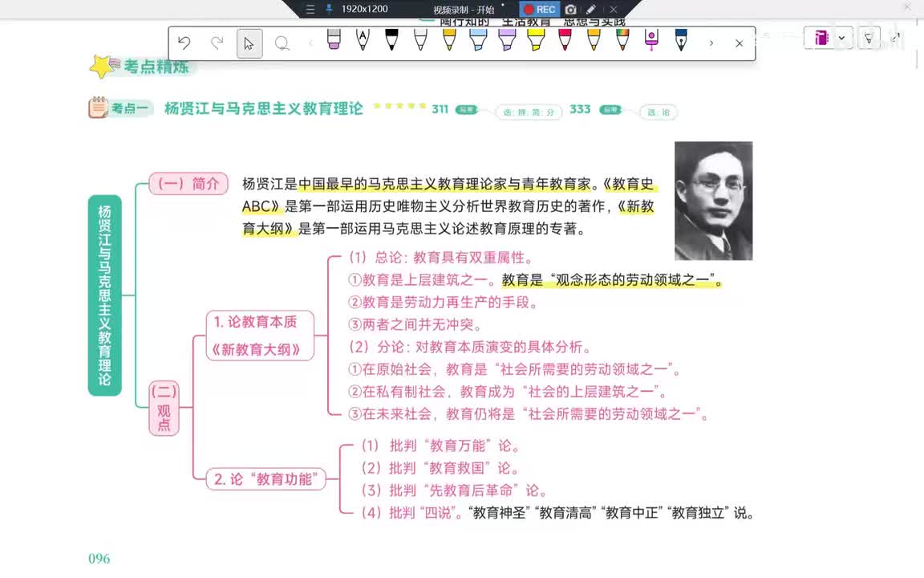Click the 311 exam code number

[440, 109]
